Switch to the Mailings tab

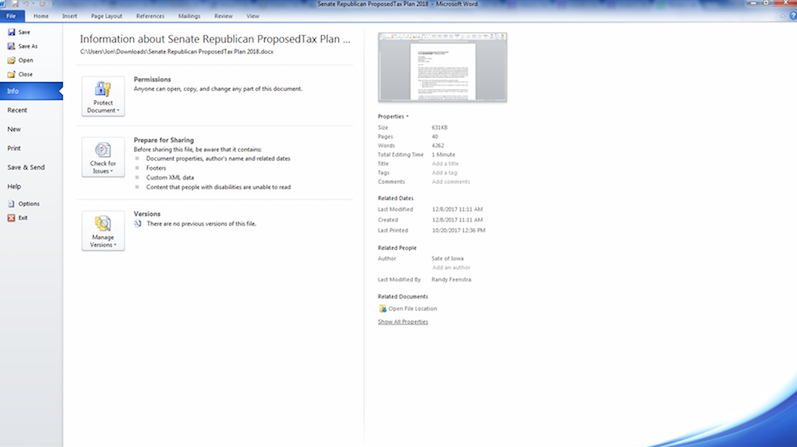(x=189, y=16)
